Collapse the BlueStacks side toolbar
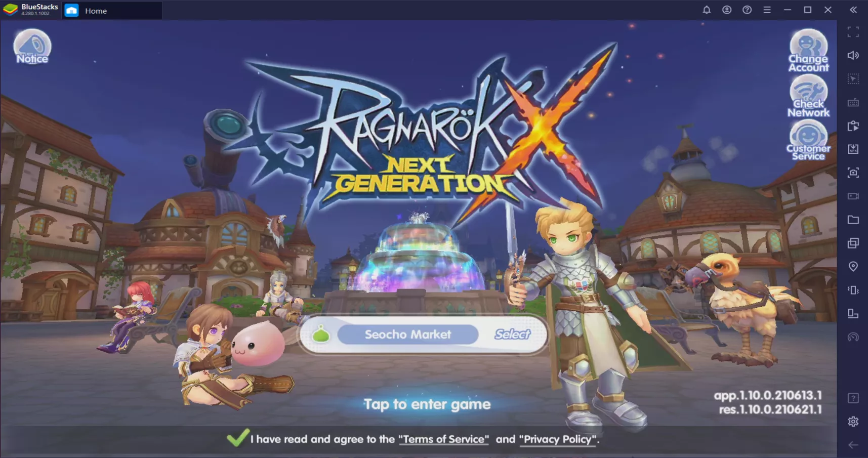Viewport: 868px width, 458px height. [x=853, y=10]
